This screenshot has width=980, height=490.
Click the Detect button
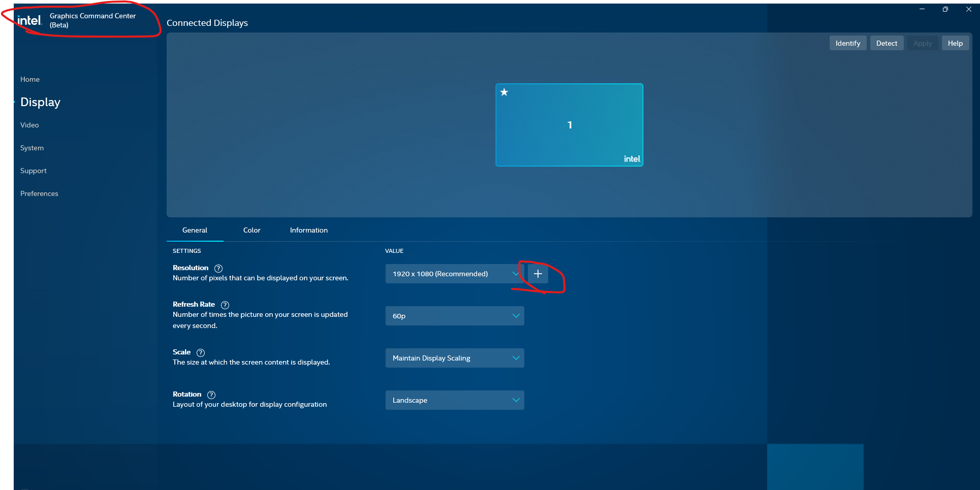click(887, 43)
